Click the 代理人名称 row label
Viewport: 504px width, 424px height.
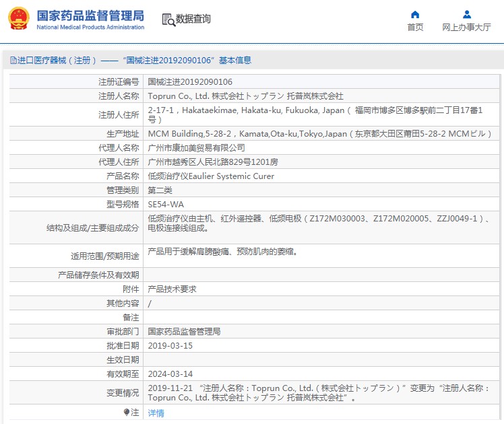(x=119, y=148)
